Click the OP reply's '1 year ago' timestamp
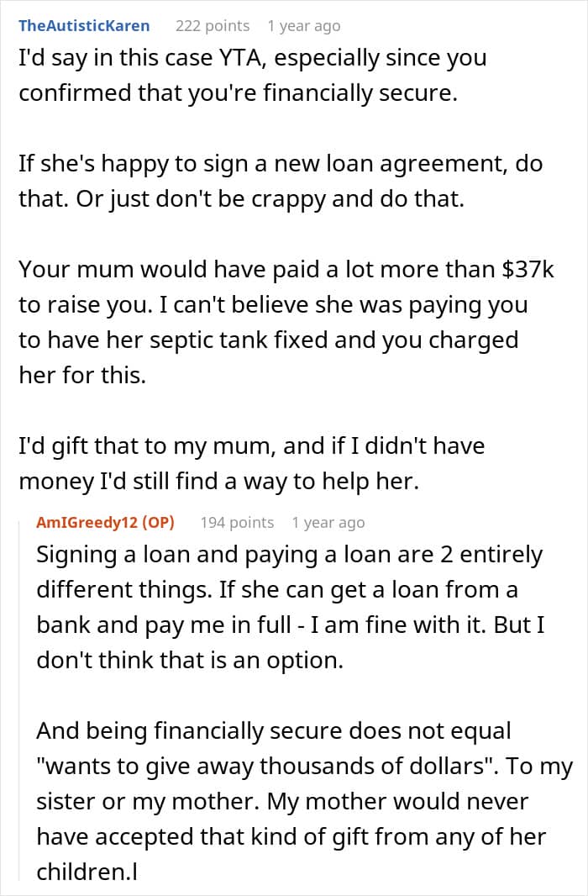 (328, 522)
